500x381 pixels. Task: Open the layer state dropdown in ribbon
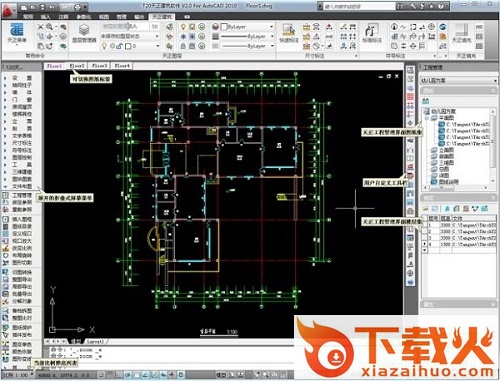click(x=130, y=36)
